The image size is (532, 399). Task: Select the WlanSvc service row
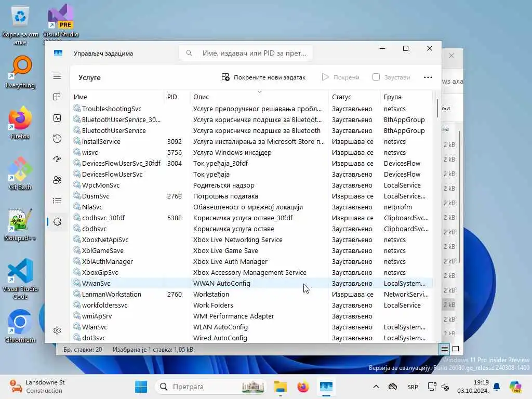point(252,327)
